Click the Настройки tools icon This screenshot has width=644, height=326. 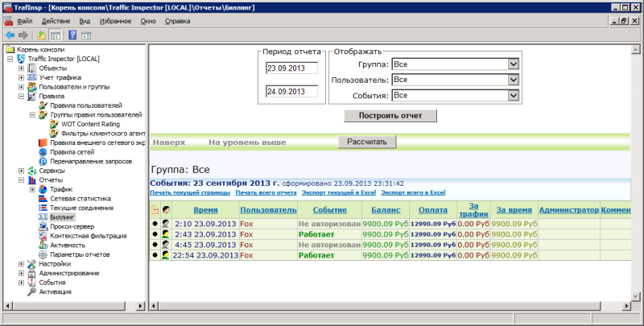pyautogui.click(x=31, y=264)
